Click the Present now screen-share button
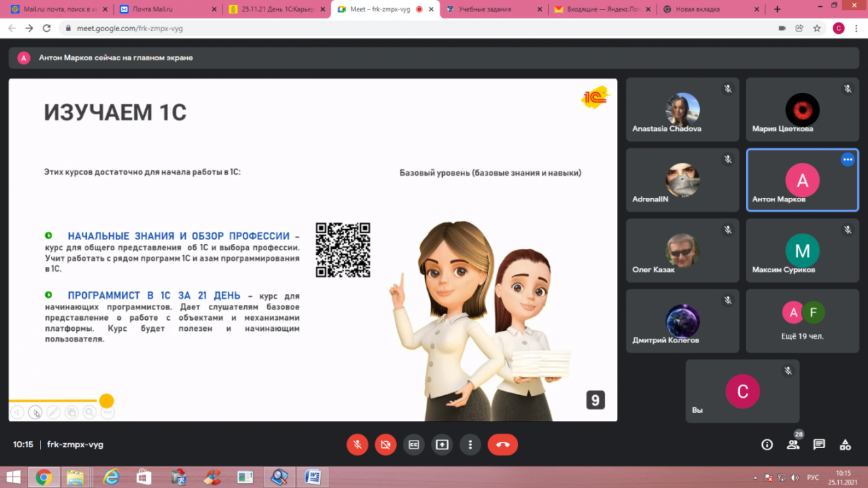Screen dimensions: 868x488 point(442,445)
